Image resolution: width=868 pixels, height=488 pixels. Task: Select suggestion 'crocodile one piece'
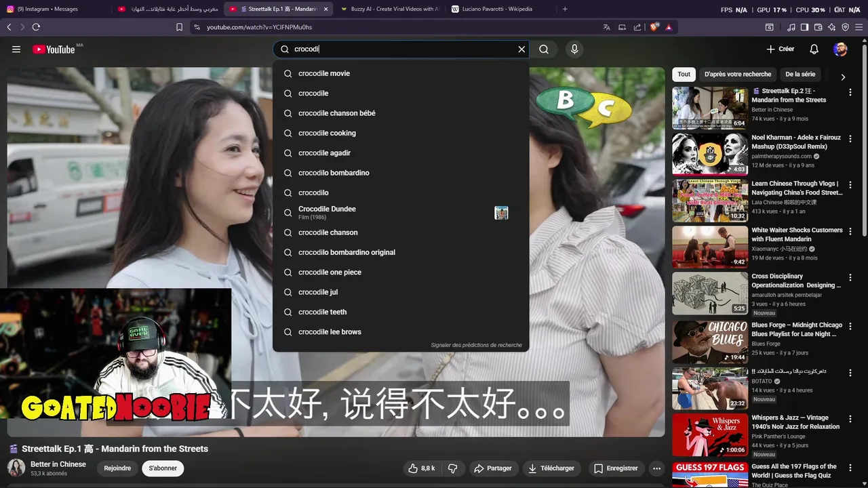click(x=401, y=272)
